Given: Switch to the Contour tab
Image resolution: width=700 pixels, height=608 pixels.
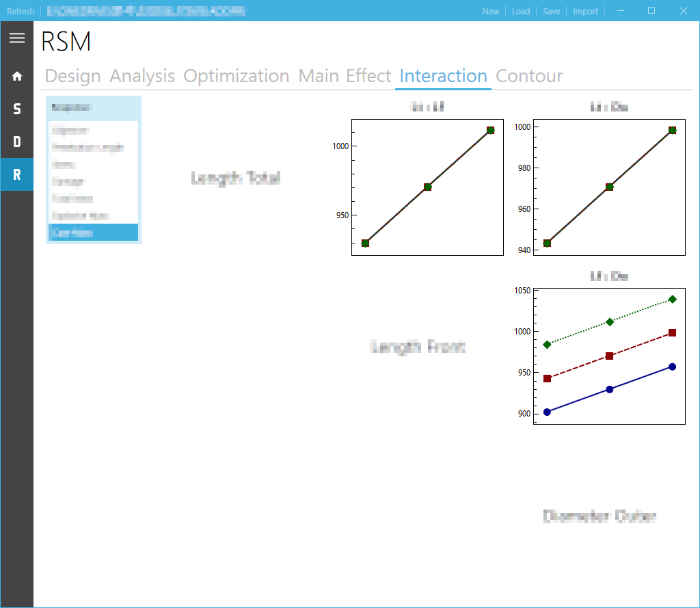Looking at the screenshot, I should pyautogui.click(x=529, y=76).
